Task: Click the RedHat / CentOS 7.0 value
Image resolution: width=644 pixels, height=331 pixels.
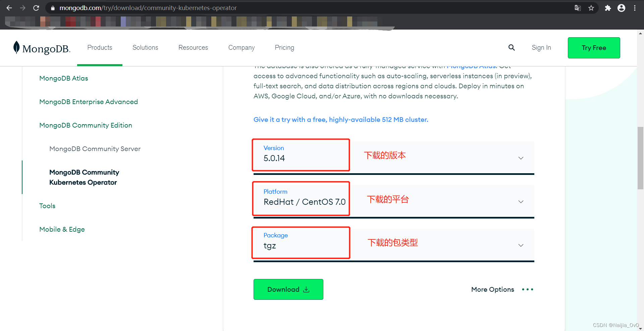Action: (305, 202)
